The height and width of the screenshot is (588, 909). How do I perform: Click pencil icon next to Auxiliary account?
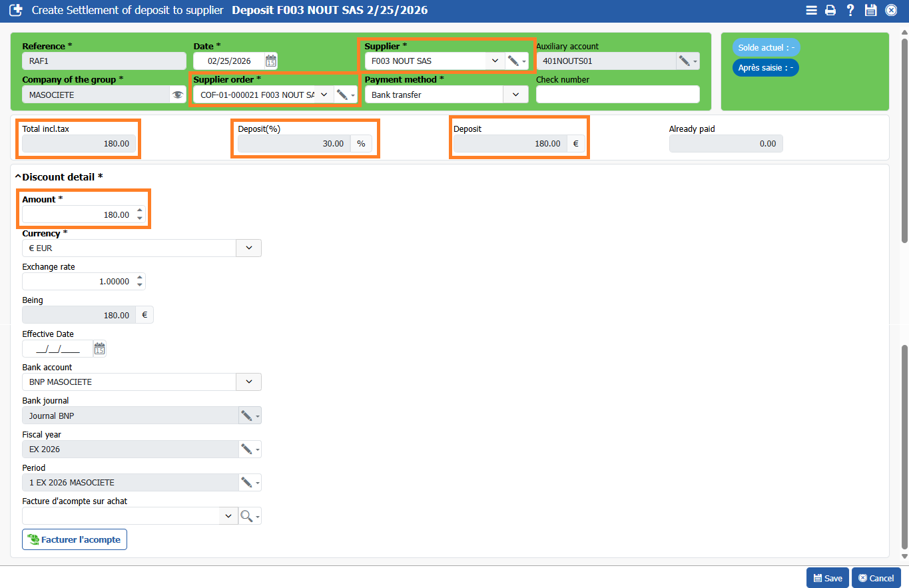[x=685, y=61]
